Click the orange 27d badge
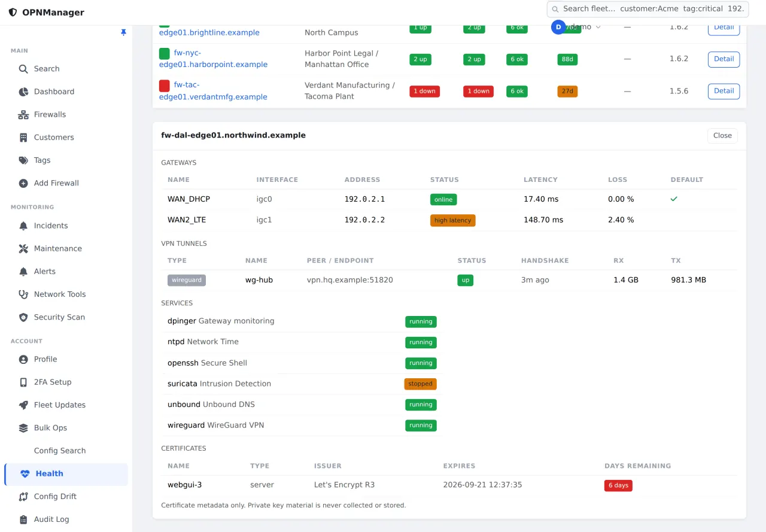 click(567, 92)
